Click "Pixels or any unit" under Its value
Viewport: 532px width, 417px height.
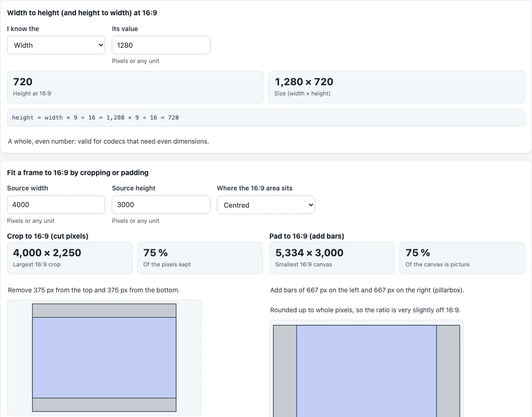point(136,61)
